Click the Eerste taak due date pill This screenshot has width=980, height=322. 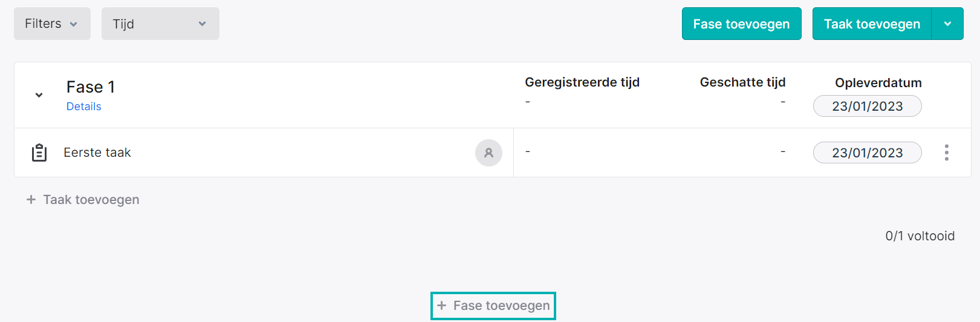coord(867,153)
